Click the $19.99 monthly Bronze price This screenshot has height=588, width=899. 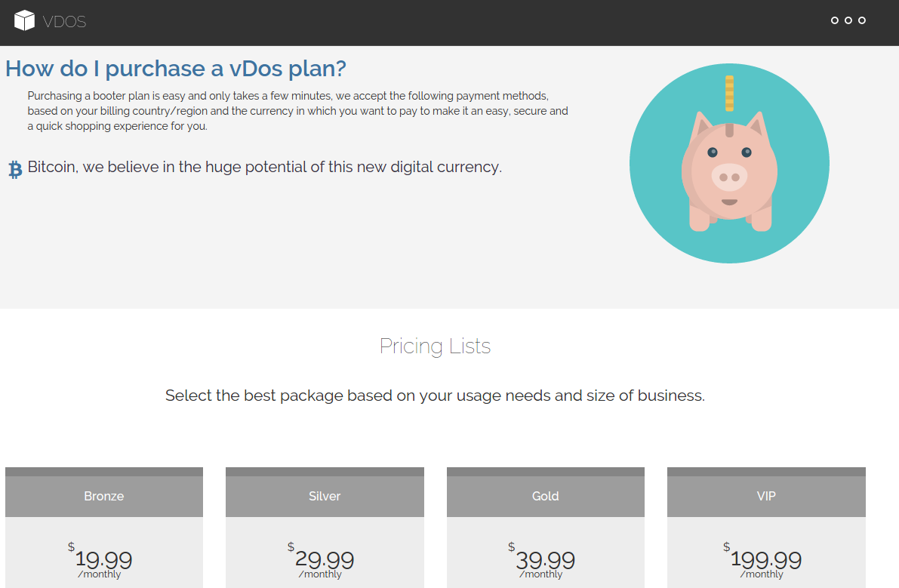(x=103, y=560)
